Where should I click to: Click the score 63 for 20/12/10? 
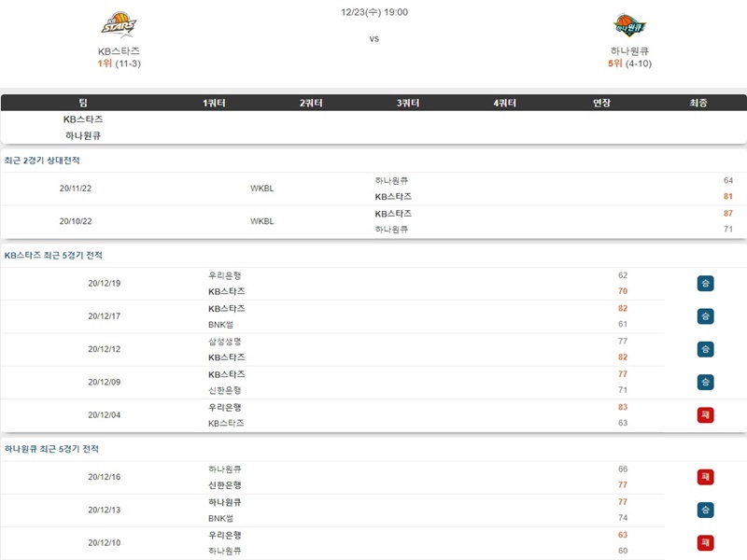pyautogui.click(x=623, y=535)
